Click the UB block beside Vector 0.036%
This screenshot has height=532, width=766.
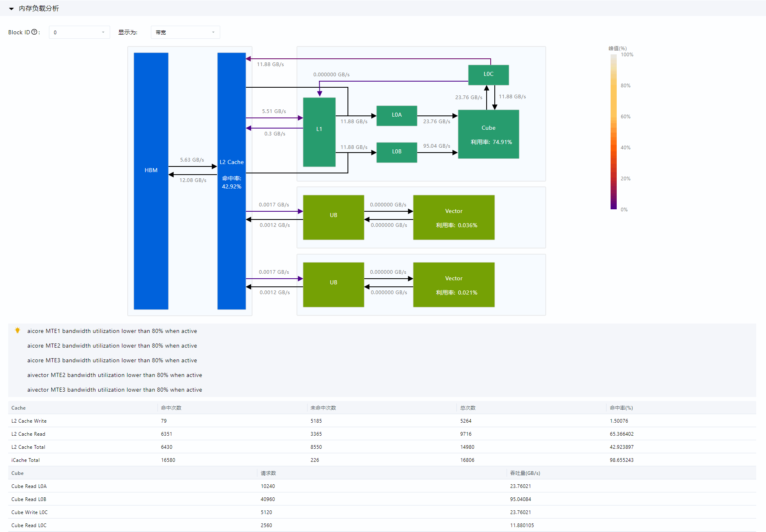(x=333, y=217)
